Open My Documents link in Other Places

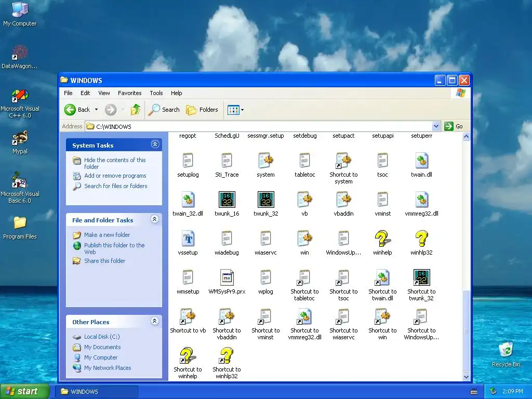click(x=102, y=347)
